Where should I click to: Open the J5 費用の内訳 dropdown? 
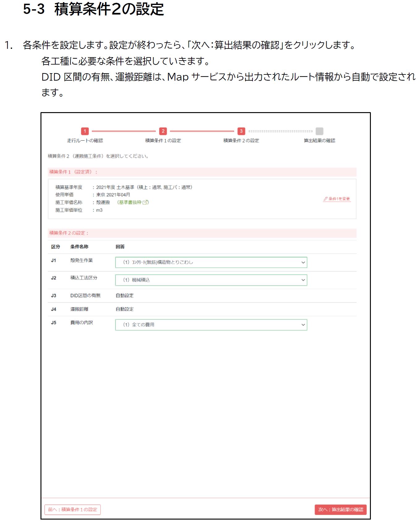coord(211,325)
